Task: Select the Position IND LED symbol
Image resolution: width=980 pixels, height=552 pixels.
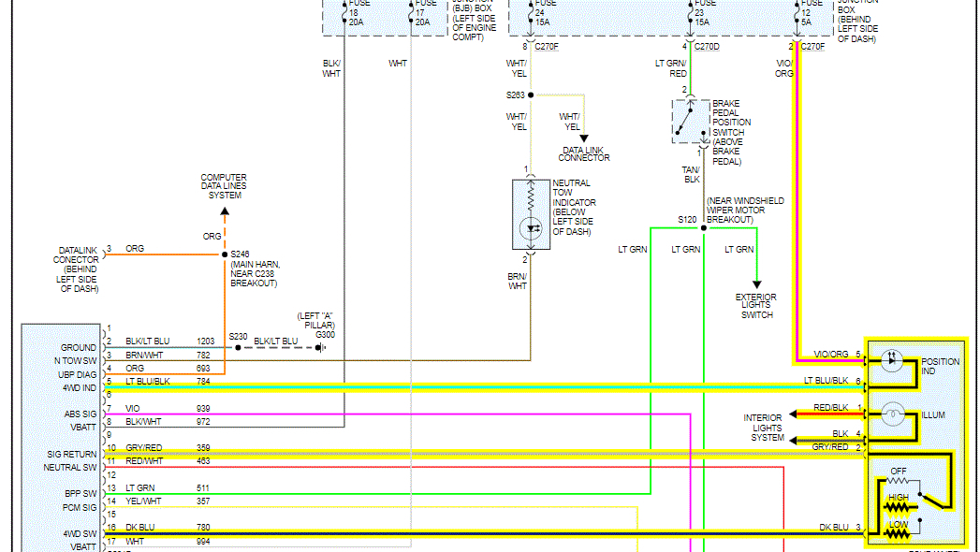Action: (x=891, y=362)
